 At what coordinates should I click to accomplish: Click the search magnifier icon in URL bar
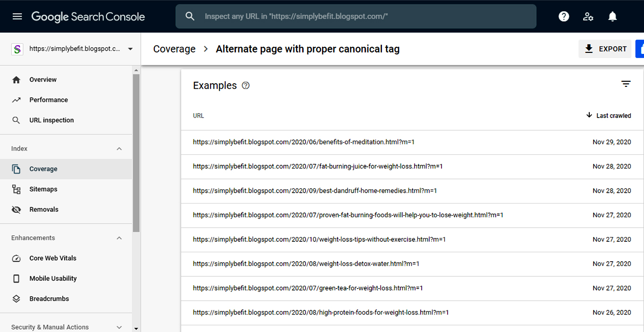click(x=190, y=17)
